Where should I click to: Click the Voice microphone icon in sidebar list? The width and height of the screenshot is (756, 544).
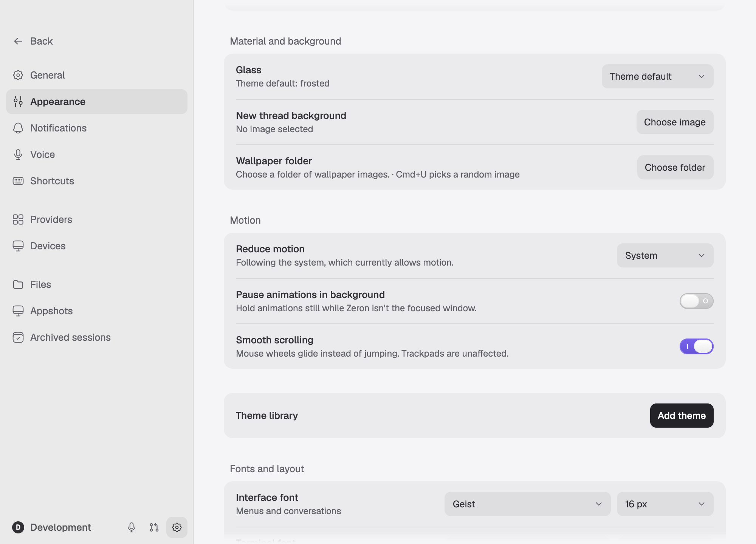point(18,155)
